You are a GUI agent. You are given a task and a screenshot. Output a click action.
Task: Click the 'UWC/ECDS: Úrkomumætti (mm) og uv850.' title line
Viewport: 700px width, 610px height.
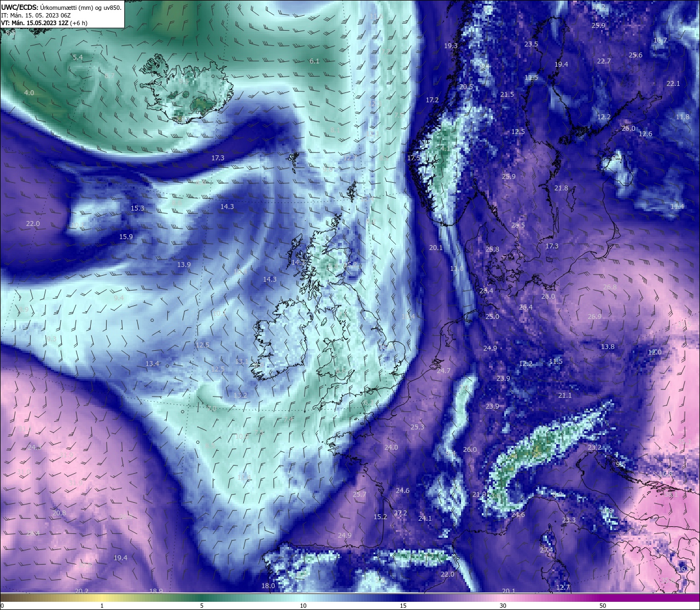click(61, 8)
